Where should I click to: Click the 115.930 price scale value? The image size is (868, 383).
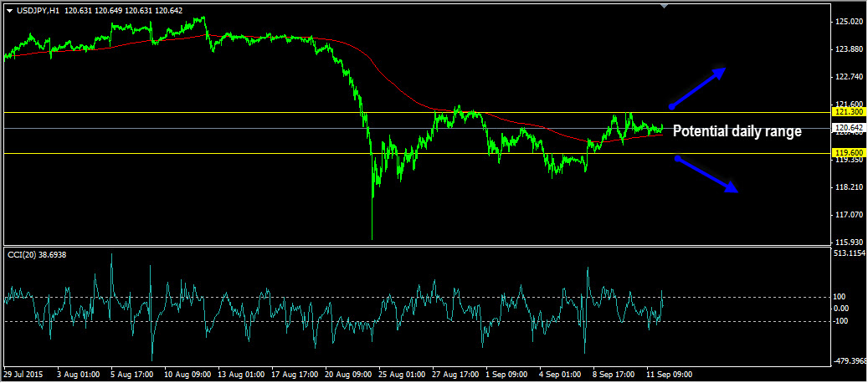pyautogui.click(x=849, y=242)
